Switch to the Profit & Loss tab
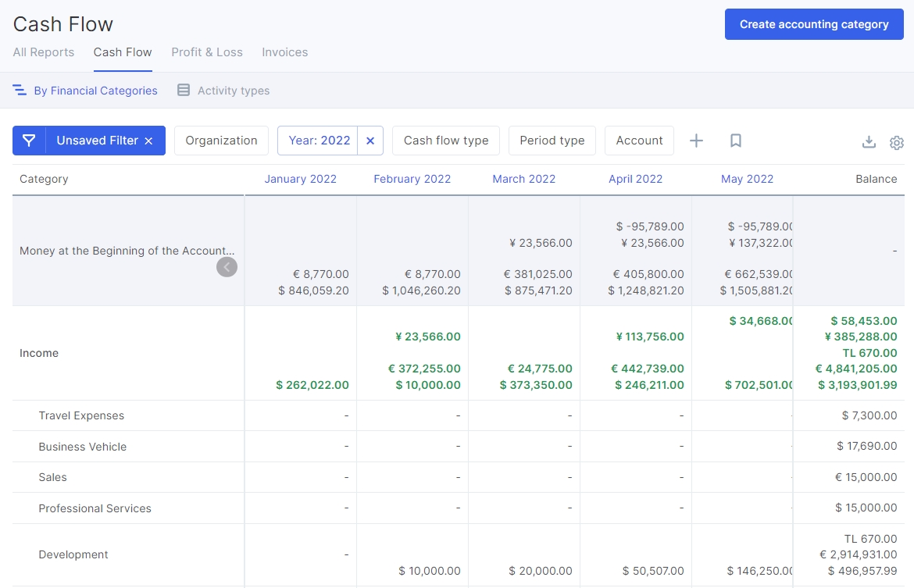Image resolution: width=914 pixels, height=588 pixels. pyautogui.click(x=207, y=52)
